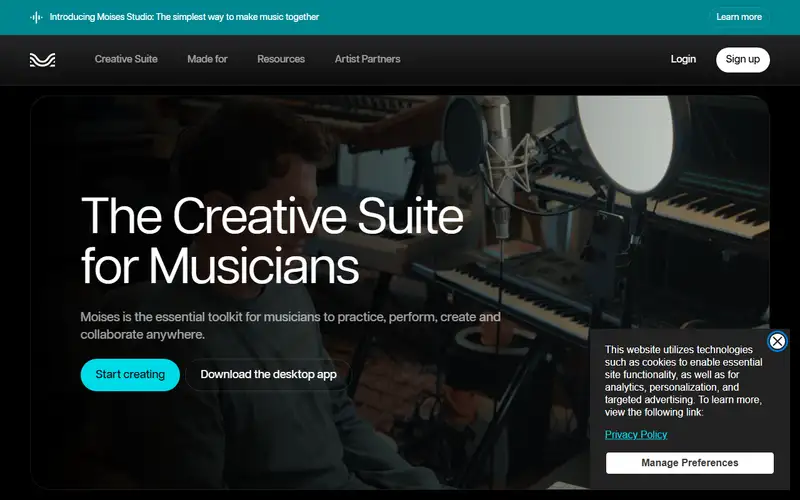The width and height of the screenshot is (800, 500).
Task: Open the Resources menu
Action: pos(281,59)
